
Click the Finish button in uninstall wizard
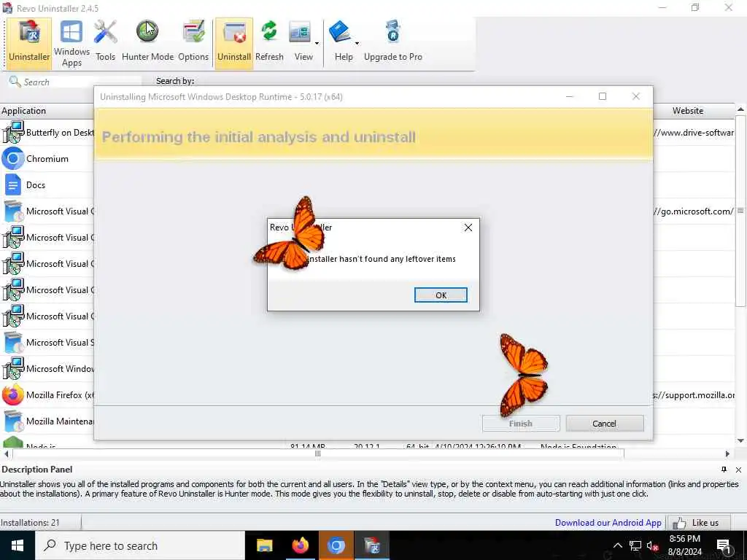click(521, 424)
